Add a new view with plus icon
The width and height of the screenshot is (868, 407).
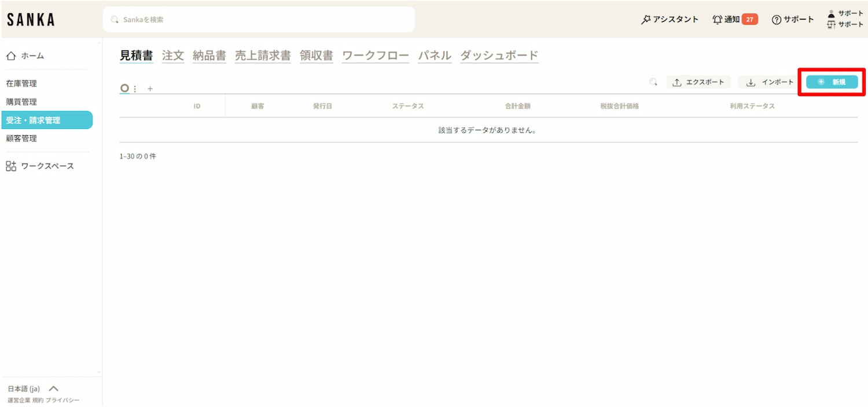click(x=150, y=89)
